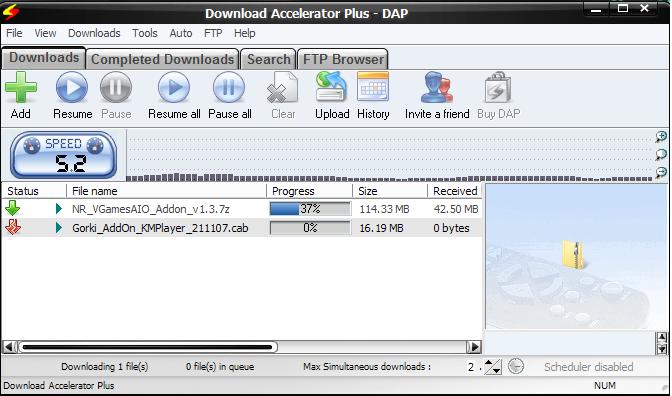The height and width of the screenshot is (396, 672).
Task: Click Resume all downloads
Action: (174, 87)
